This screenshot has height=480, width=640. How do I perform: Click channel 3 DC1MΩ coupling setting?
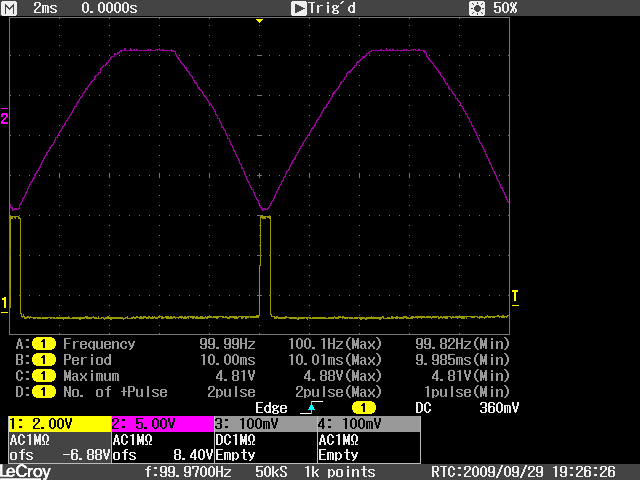(236, 440)
